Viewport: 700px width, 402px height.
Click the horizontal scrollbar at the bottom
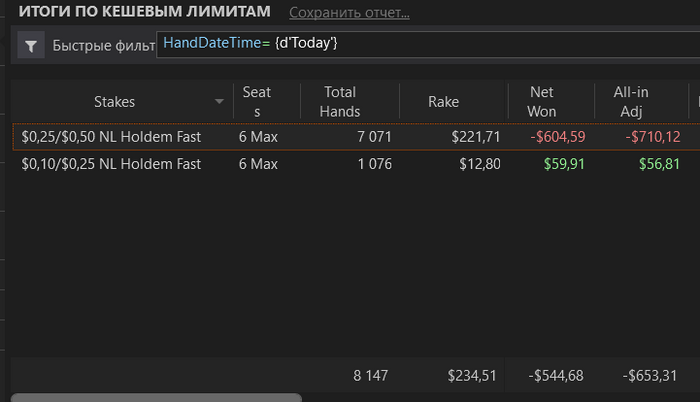156,398
